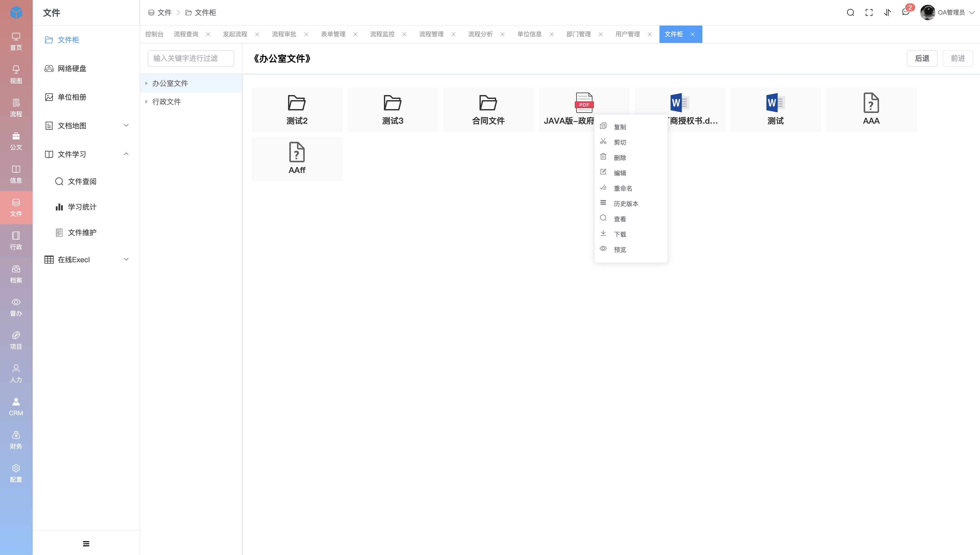Click the search magnifier icon in header

[x=850, y=13]
